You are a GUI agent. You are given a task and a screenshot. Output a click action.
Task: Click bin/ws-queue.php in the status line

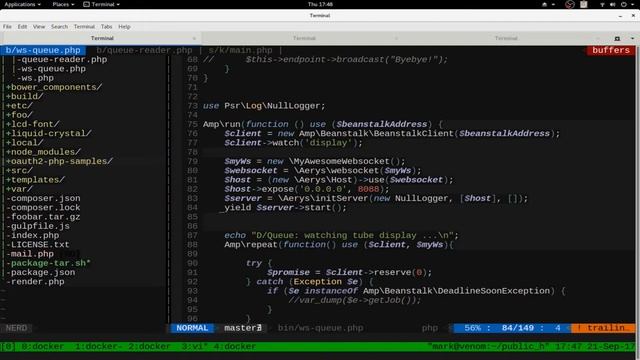pyautogui.click(x=320, y=328)
